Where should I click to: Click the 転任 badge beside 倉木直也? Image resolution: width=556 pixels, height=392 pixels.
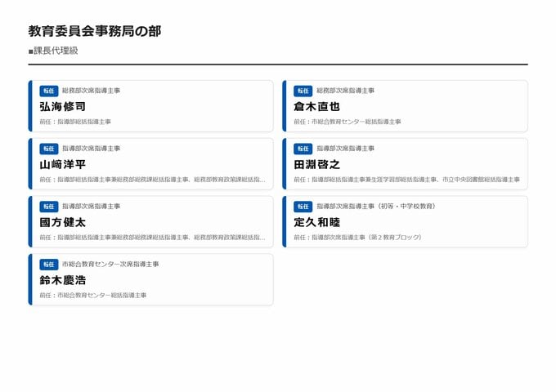[303, 91]
